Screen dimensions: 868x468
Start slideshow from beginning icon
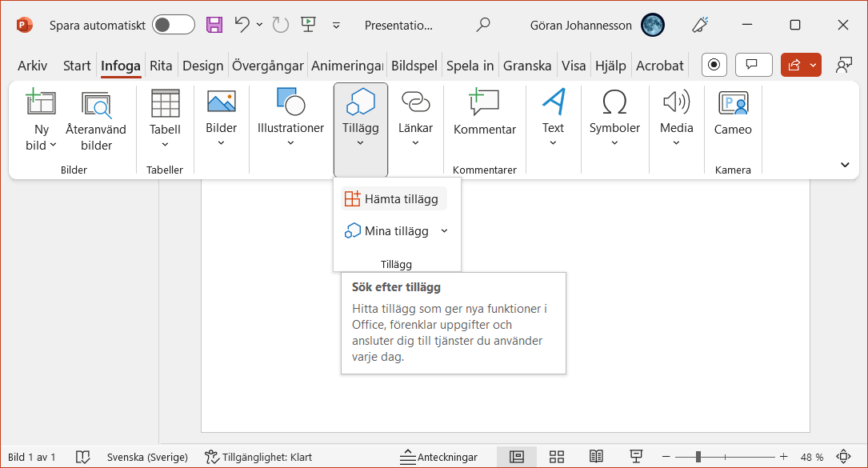(x=308, y=25)
